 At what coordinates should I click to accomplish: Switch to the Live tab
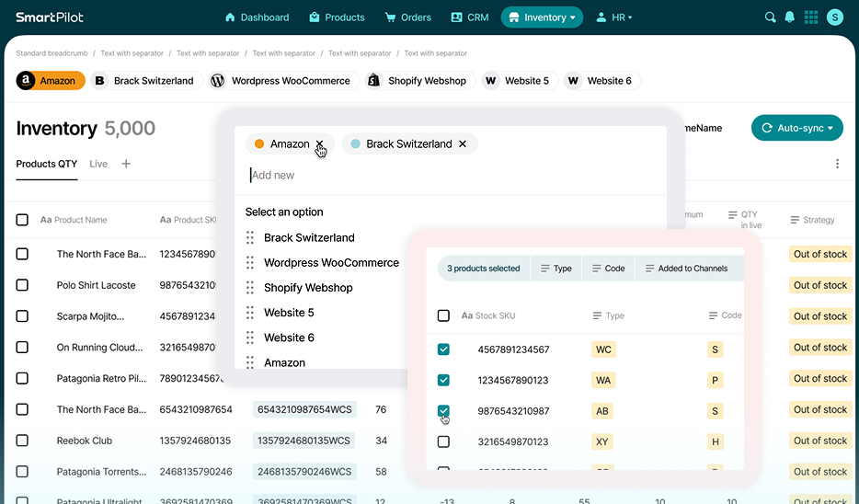coord(98,164)
